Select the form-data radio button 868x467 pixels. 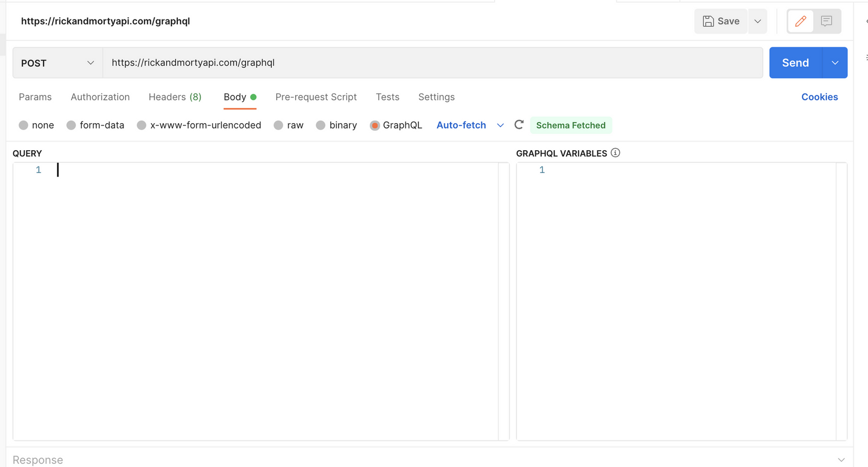71,125
